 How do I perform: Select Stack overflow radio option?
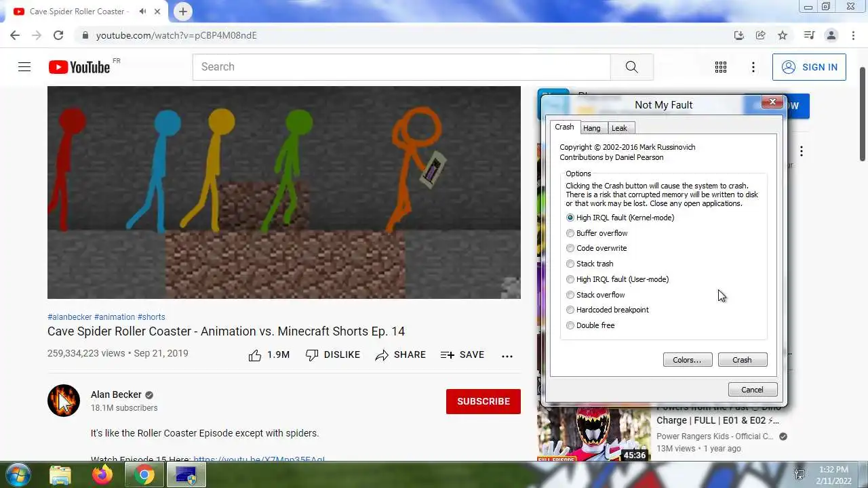595,295
